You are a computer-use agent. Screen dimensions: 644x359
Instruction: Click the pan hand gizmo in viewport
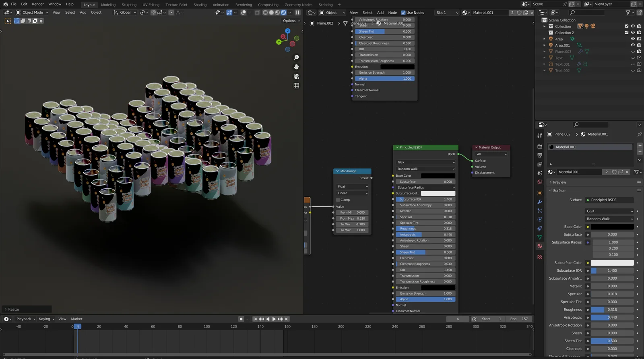(296, 67)
